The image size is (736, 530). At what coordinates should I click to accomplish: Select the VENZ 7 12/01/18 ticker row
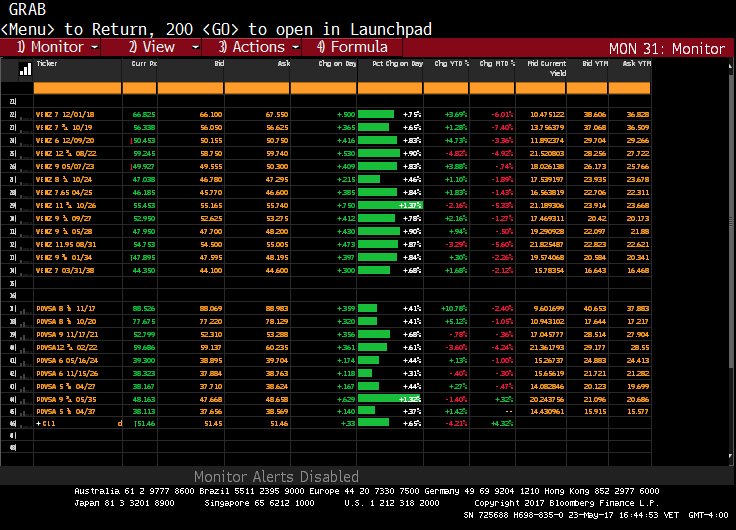[66, 115]
